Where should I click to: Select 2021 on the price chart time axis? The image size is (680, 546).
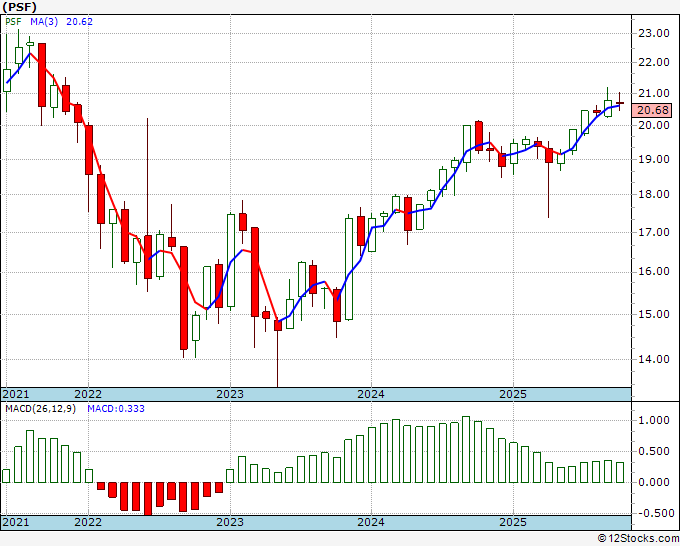(x=16, y=394)
